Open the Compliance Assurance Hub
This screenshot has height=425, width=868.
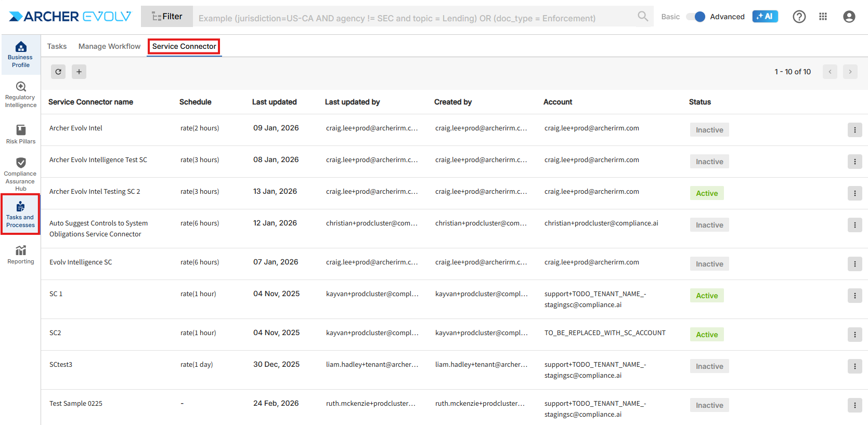point(21,174)
